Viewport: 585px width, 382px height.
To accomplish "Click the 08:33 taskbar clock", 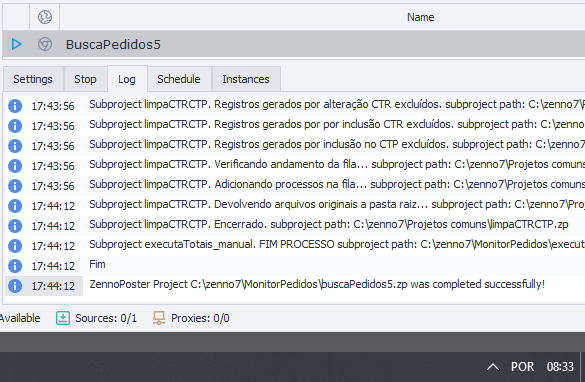I will [560, 367].
